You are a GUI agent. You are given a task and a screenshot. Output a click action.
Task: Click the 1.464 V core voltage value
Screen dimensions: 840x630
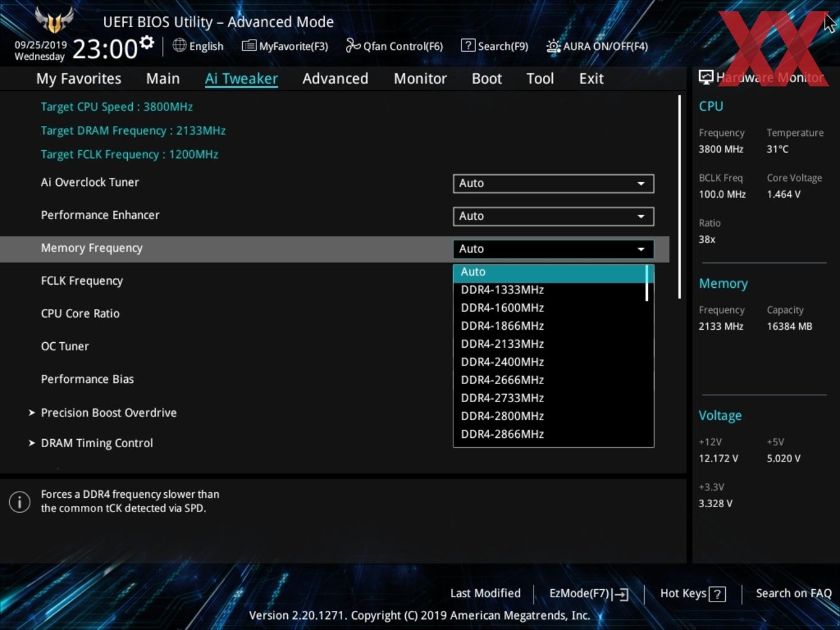783,194
